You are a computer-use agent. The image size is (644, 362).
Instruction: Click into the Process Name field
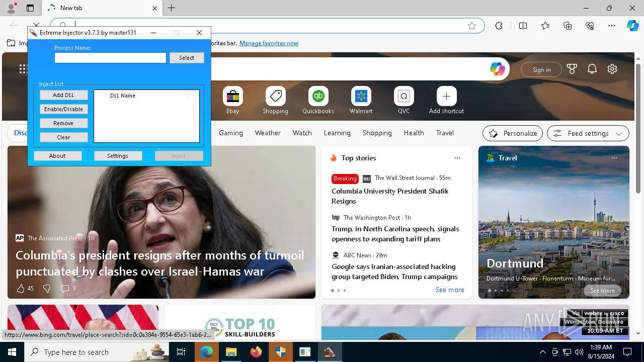tap(110, 58)
